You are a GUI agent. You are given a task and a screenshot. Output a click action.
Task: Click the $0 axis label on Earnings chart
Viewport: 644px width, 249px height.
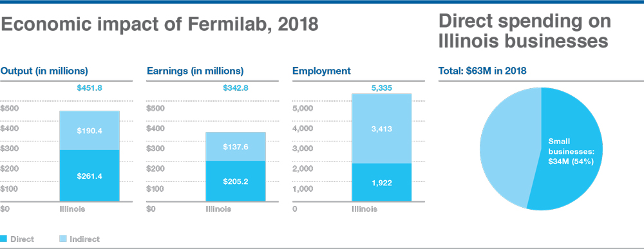151,209
